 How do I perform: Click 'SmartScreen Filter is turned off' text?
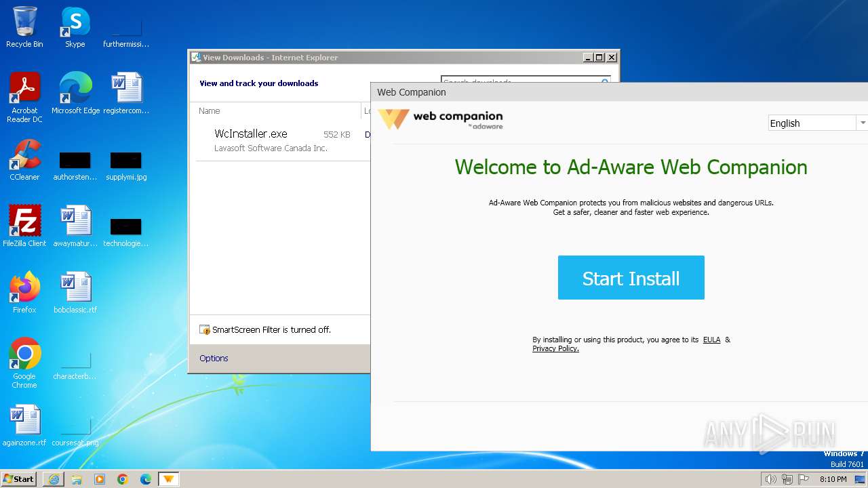[271, 329]
